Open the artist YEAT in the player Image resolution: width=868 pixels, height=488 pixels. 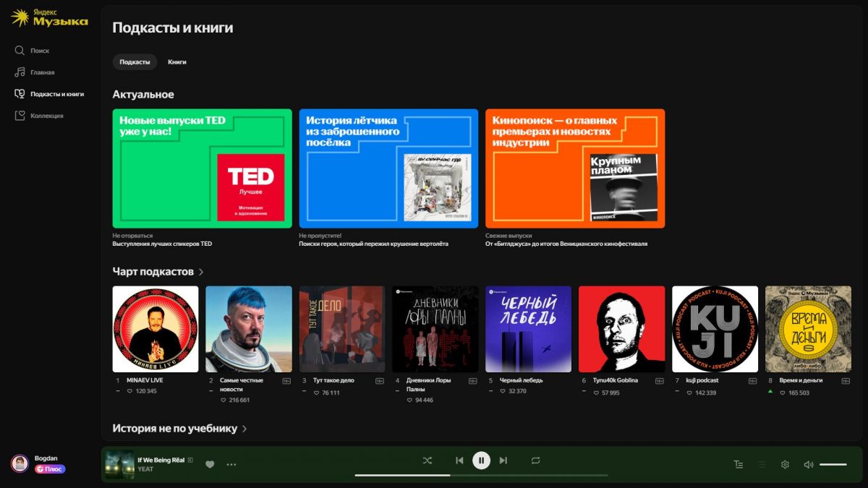coord(145,469)
